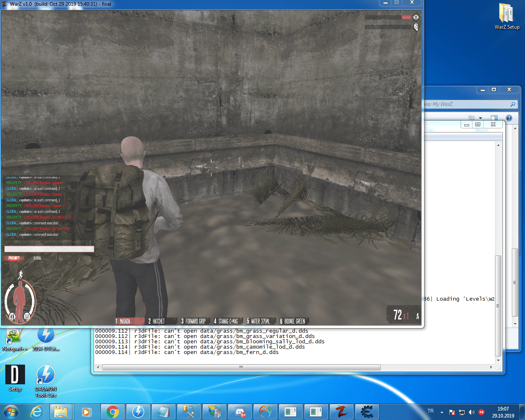The image size is (525, 420).
Task: Show hidden system tray icons
Action: pos(442,412)
